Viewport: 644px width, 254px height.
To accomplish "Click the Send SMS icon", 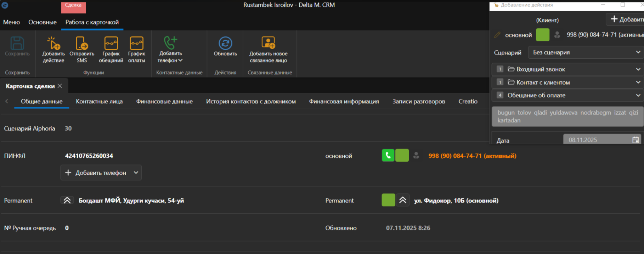I will pos(81,44).
